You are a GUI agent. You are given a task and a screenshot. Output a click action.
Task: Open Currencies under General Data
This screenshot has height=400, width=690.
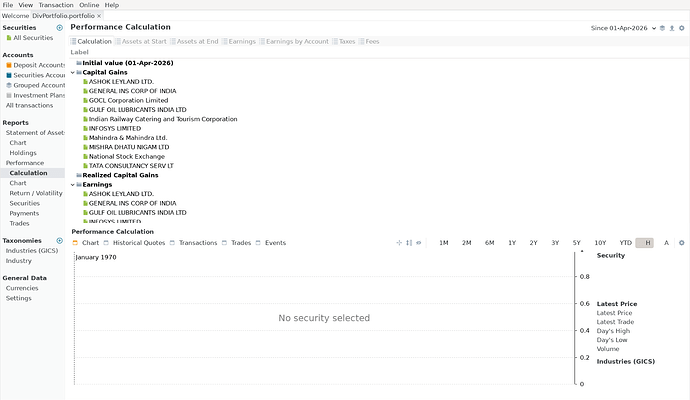click(22, 288)
